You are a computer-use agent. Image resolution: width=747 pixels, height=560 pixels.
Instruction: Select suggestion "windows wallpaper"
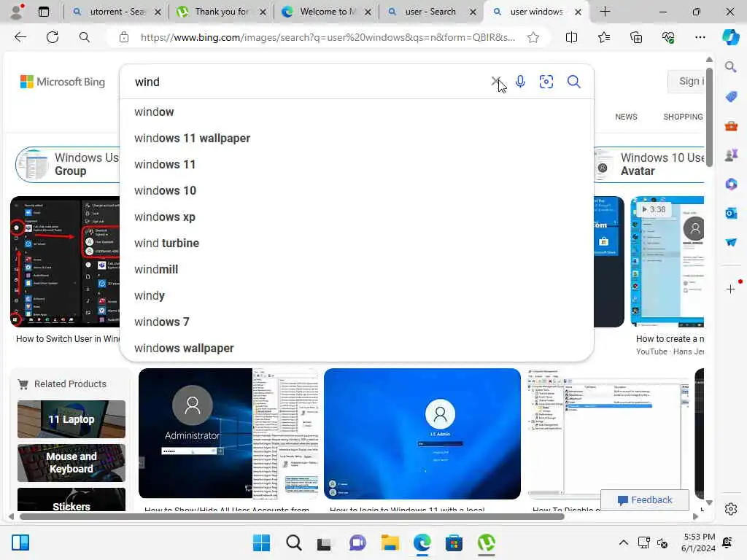[356, 348]
